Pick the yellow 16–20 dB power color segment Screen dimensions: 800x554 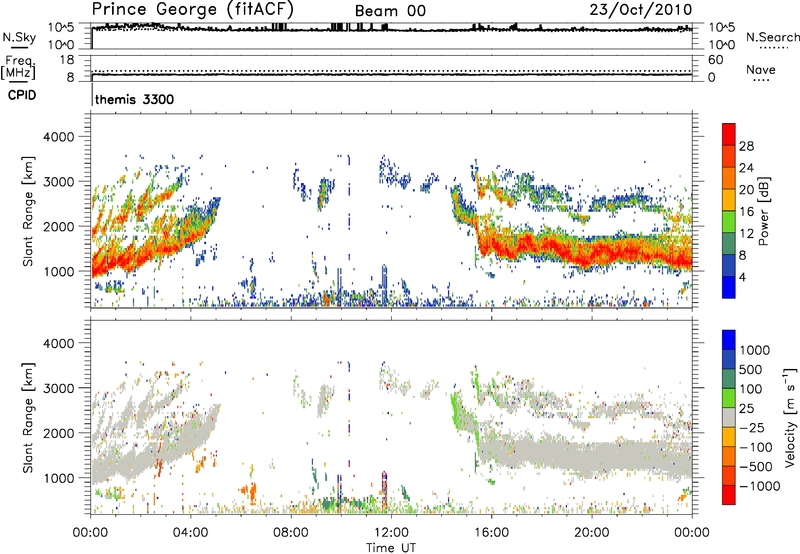[729, 200]
